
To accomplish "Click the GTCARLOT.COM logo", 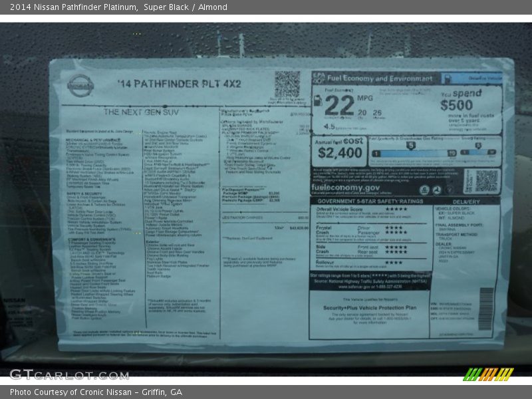I will 70,375.
